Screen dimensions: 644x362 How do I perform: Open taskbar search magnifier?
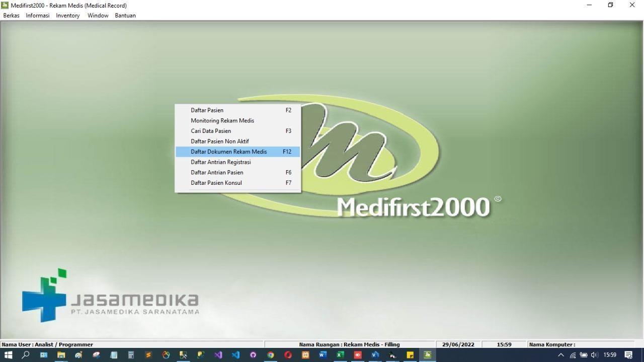pos(25,355)
